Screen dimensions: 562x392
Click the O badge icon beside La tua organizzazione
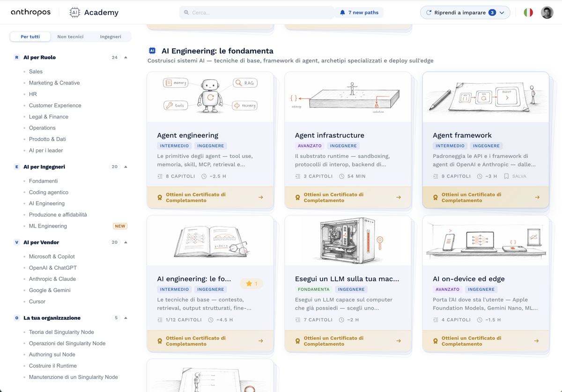tap(17, 318)
